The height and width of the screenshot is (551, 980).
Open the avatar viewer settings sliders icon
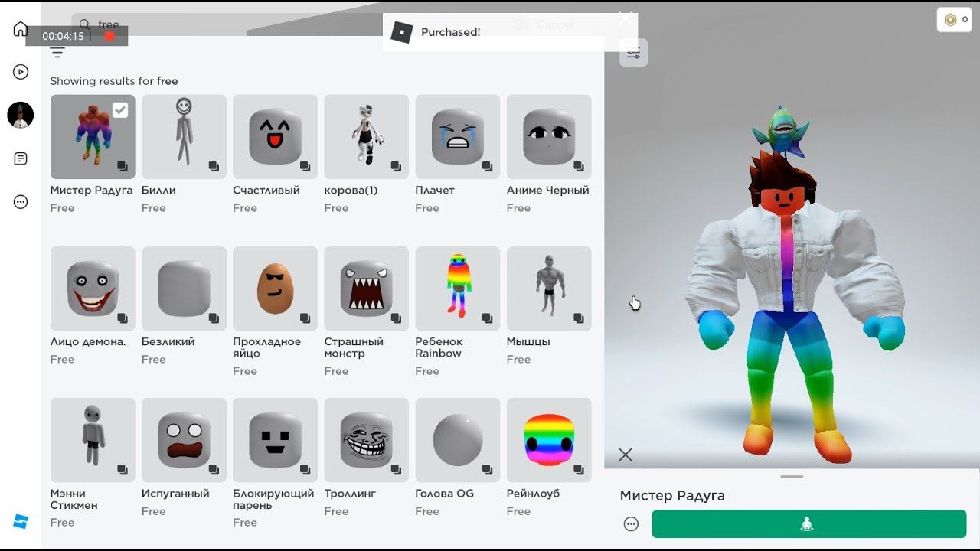pyautogui.click(x=634, y=53)
